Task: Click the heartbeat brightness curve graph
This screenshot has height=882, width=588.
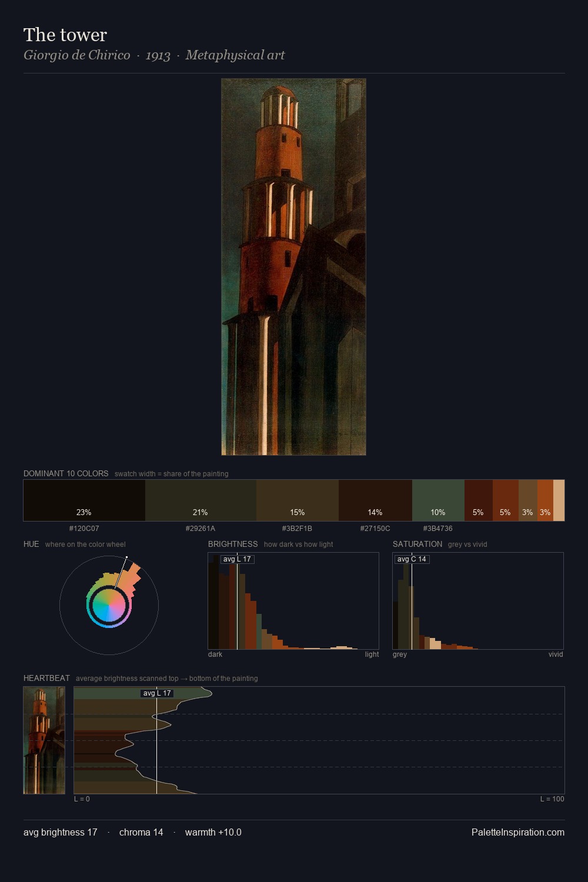Action: [x=319, y=740]
